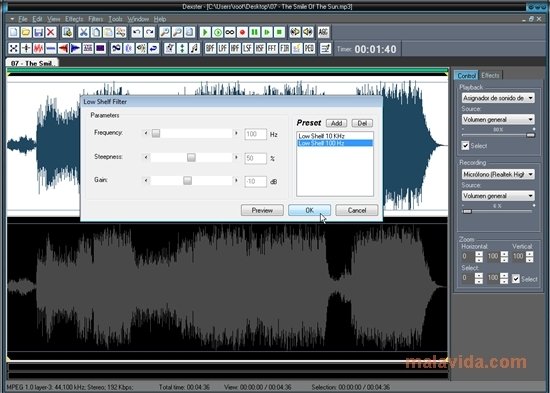The width and height of the screenshot is (550, 393).
Task: Click the Recording volume slider handle
Action: [467, 212]
